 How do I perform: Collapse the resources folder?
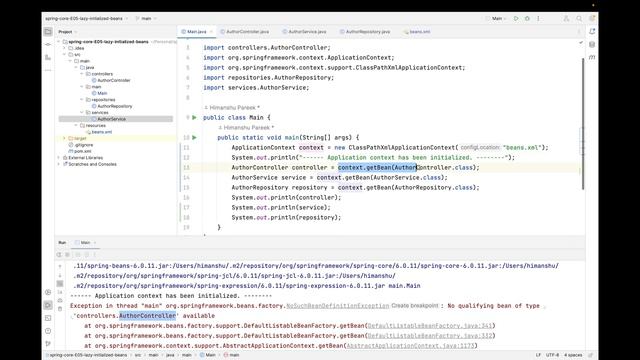pyautogui.click(x=76, y=125)
